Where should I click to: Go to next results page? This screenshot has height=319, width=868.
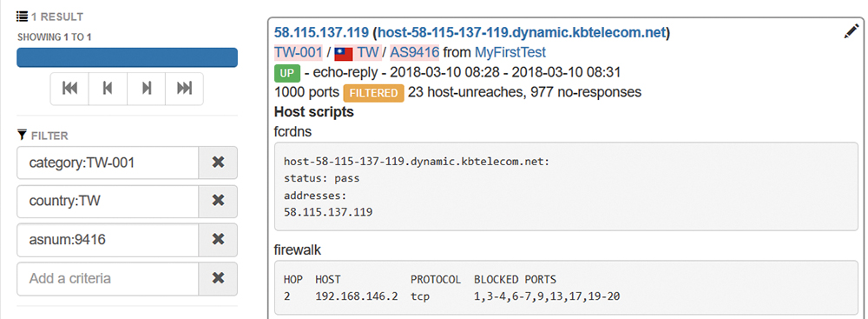point(146,89)
